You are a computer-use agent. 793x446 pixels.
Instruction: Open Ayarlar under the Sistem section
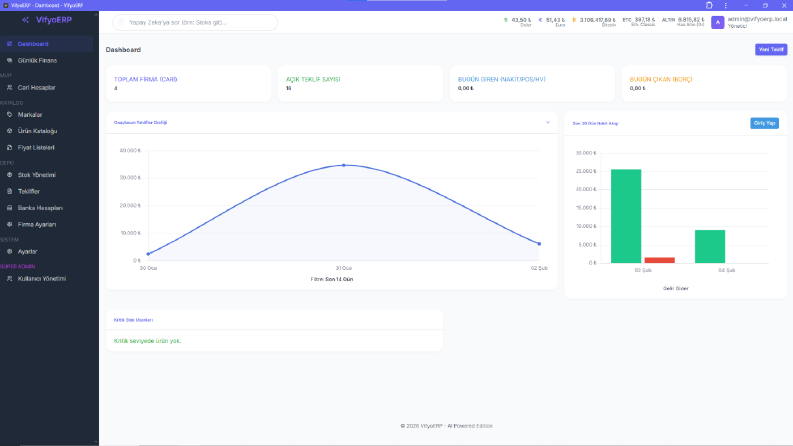pos(47,251)
